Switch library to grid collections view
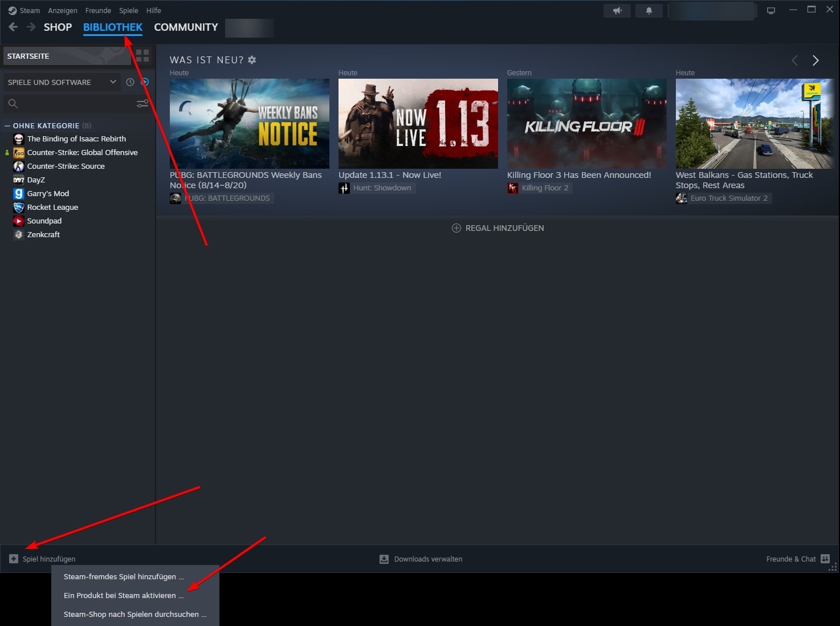Viewport: 840px width, 626px height. coord(142,56)
